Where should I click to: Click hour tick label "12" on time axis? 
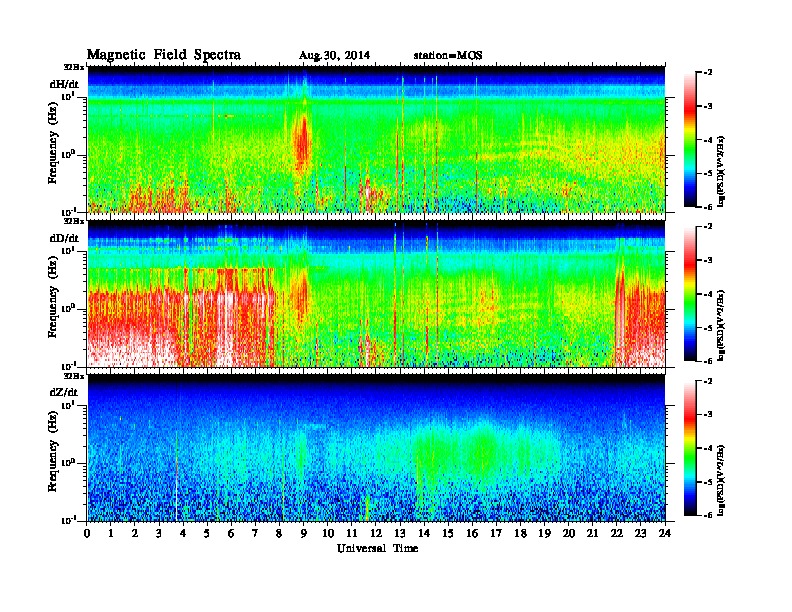(376, 533)
